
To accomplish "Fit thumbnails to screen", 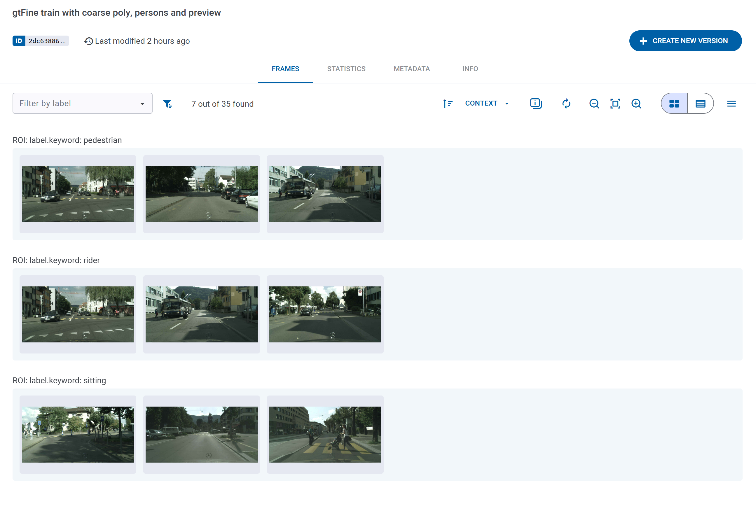I will 615,103.
